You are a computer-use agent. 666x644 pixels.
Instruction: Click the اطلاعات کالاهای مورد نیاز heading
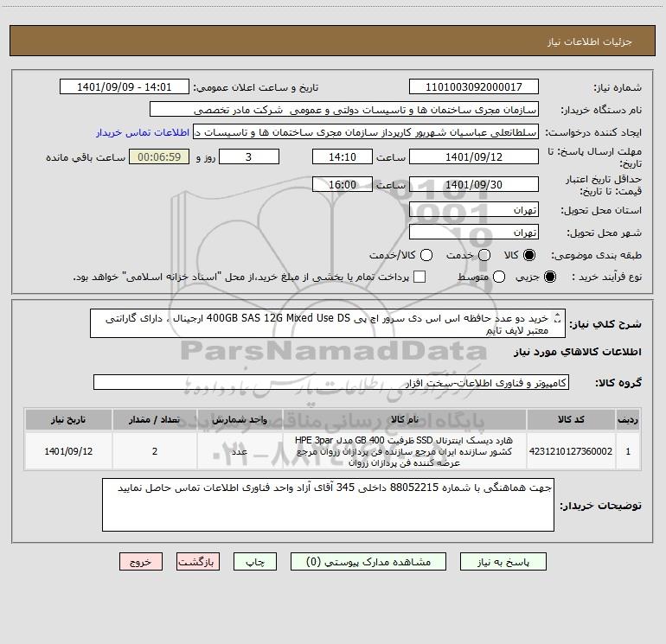click(x=577, y=352)
